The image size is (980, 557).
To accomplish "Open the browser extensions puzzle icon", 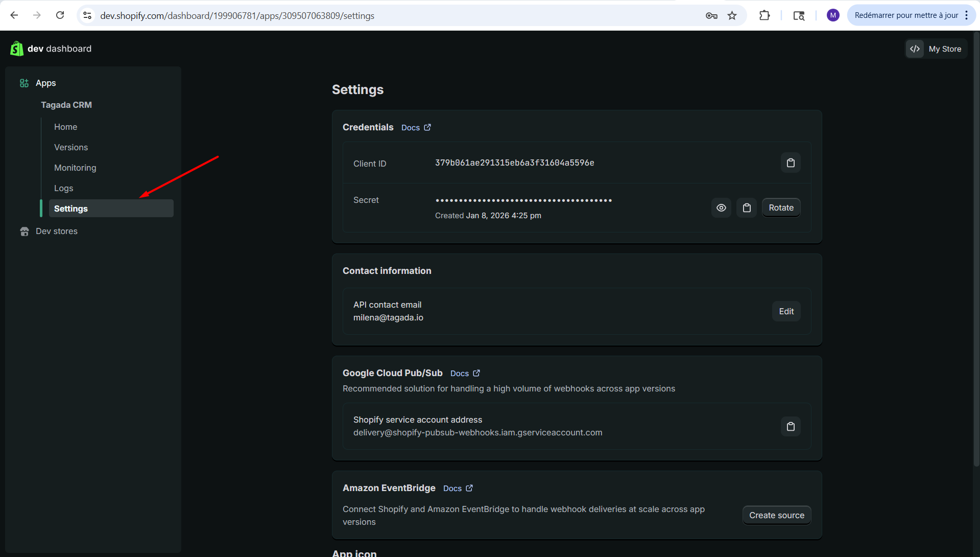I will click(x=764, y=15).
